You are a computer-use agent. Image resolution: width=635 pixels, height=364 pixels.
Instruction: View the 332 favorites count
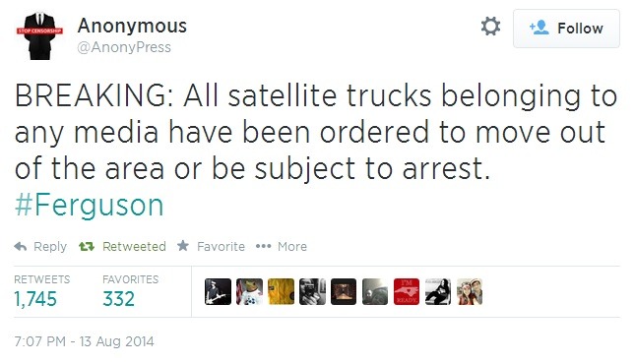click(118, 299)
